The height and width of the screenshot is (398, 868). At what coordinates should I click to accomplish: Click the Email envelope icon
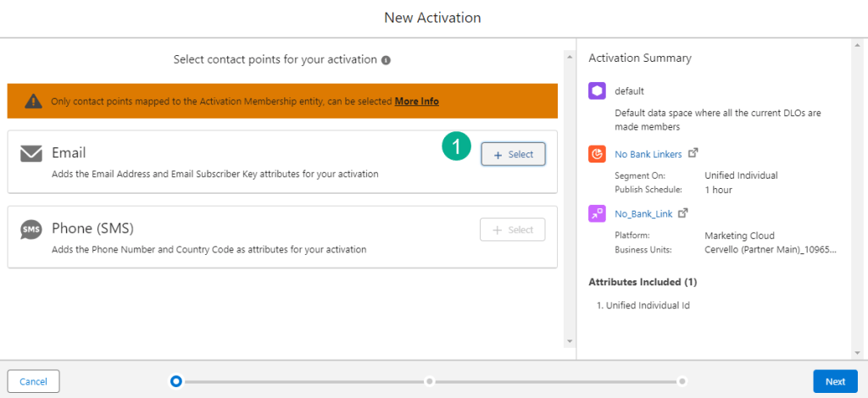(31, 153)
